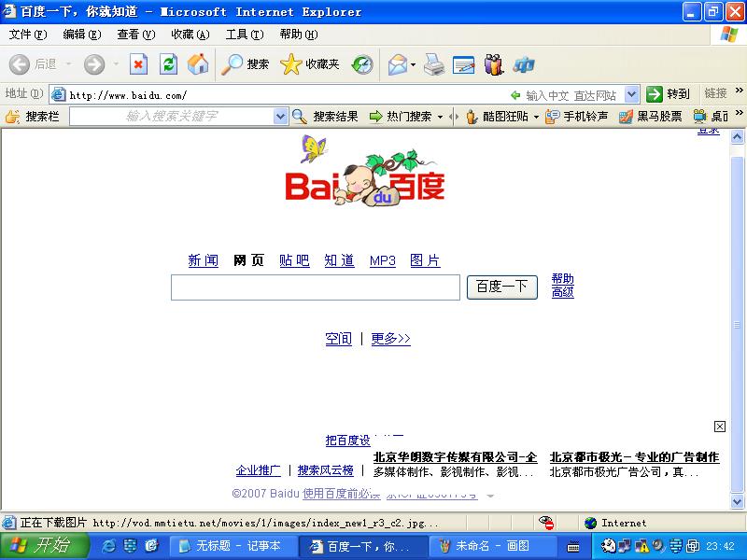
Task: Open the 查看(V) menu
Action: coord(136,35)
